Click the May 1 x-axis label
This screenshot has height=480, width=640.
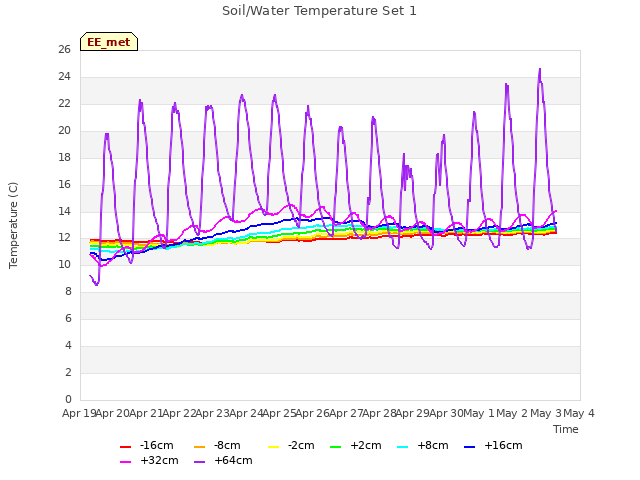click(x=479, y=413)
